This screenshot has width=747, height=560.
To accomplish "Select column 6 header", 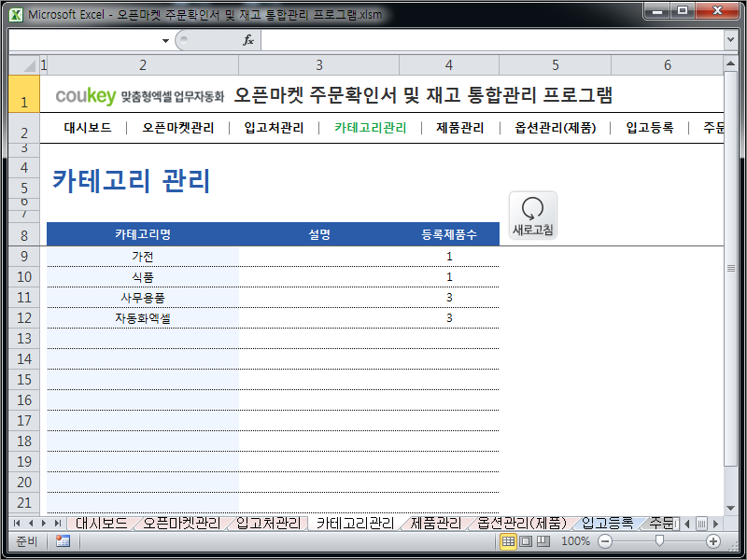I will click(667, 64).
